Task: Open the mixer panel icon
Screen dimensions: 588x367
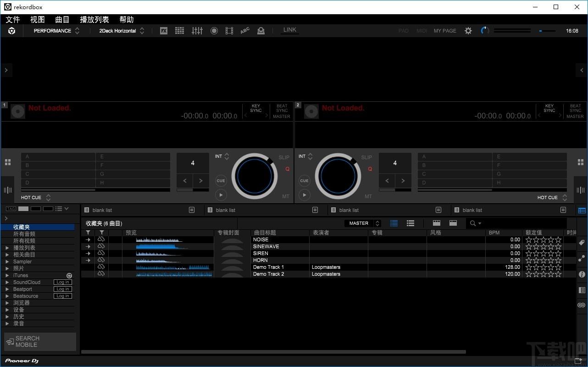Action: pyautogui.click(x=197, y=31)
